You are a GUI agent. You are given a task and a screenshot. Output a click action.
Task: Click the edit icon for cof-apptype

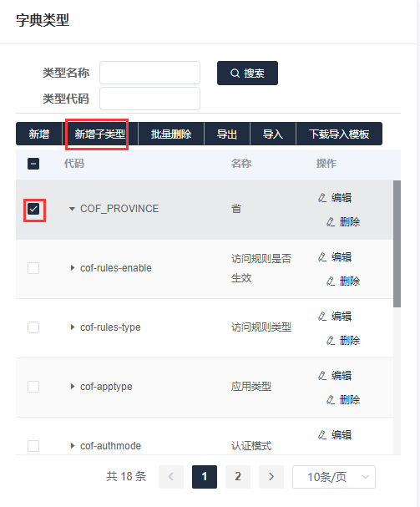pos(322,375)
